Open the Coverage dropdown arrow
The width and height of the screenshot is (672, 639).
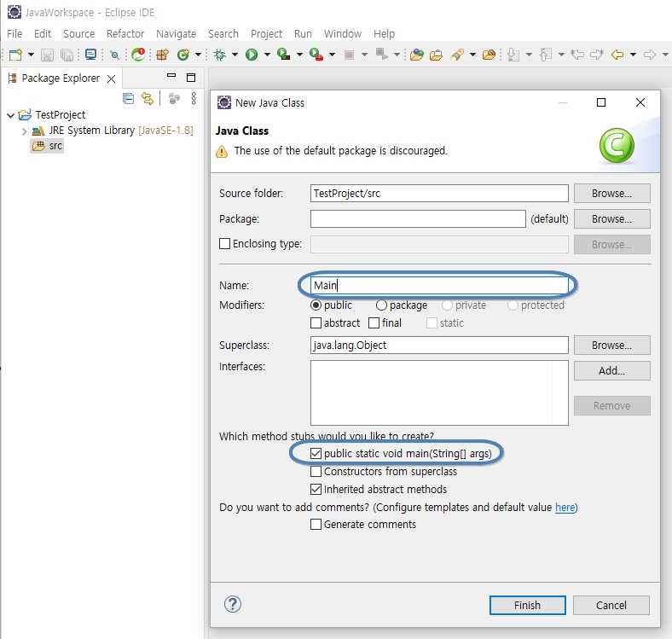[x=299, y=55]
